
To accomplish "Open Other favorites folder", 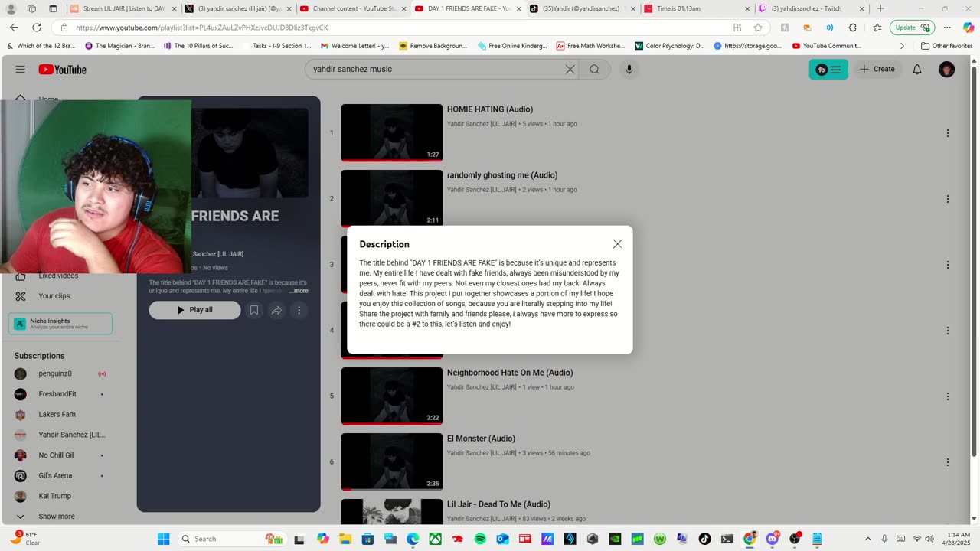I will coord(947,46).
